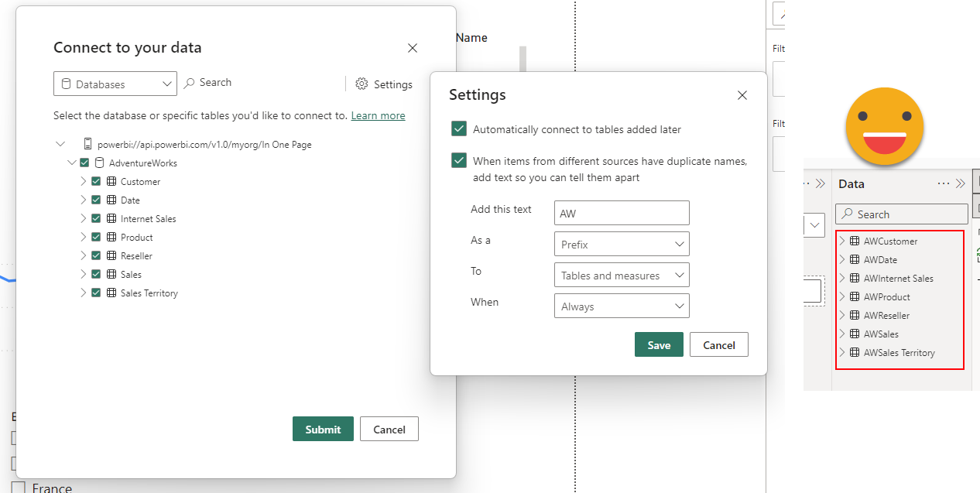The width and height of the screenshot is (980, 493).
Task: Open the Learn more link
Action: (378, 115)
